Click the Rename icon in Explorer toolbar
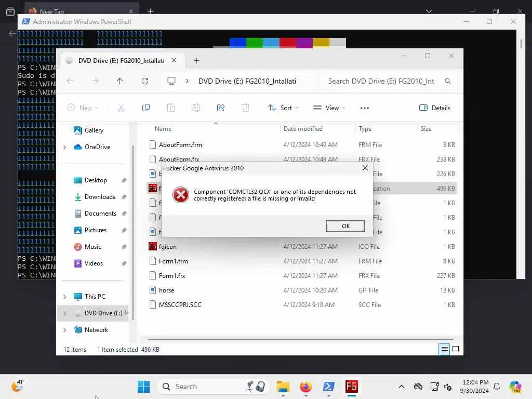The image size is (532, 399). (196, 108)
